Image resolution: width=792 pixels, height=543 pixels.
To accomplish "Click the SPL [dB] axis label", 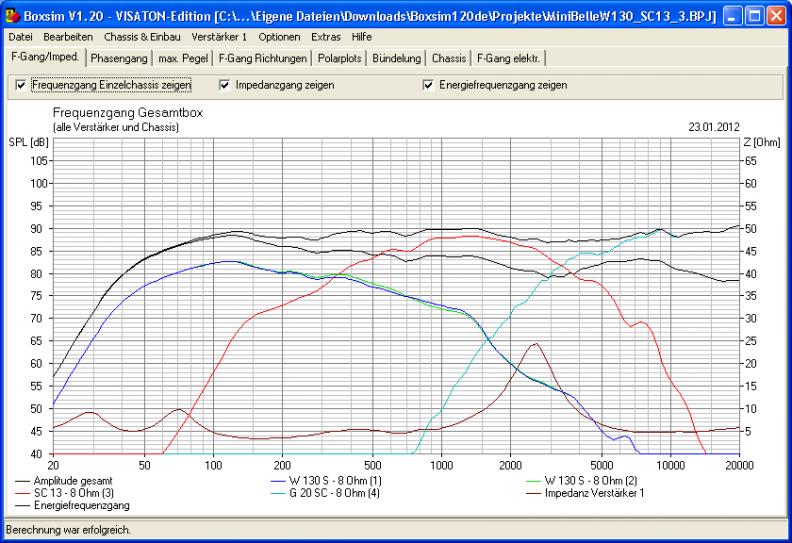I will pos(29,142).
